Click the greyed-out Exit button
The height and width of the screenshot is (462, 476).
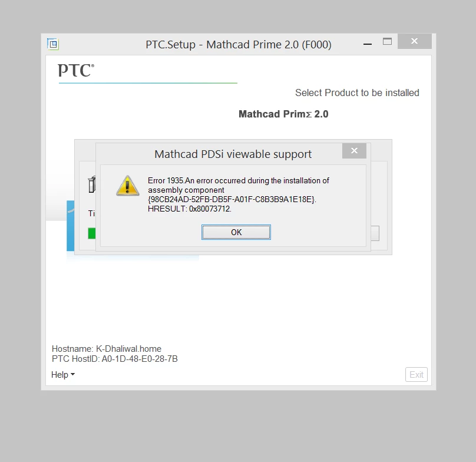[416, 375]
